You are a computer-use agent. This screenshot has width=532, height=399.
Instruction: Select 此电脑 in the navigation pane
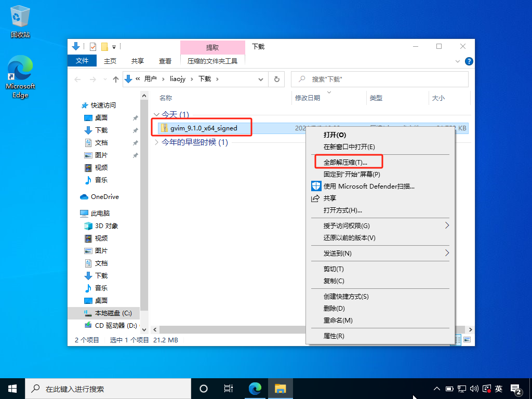(x=95, y=214)
